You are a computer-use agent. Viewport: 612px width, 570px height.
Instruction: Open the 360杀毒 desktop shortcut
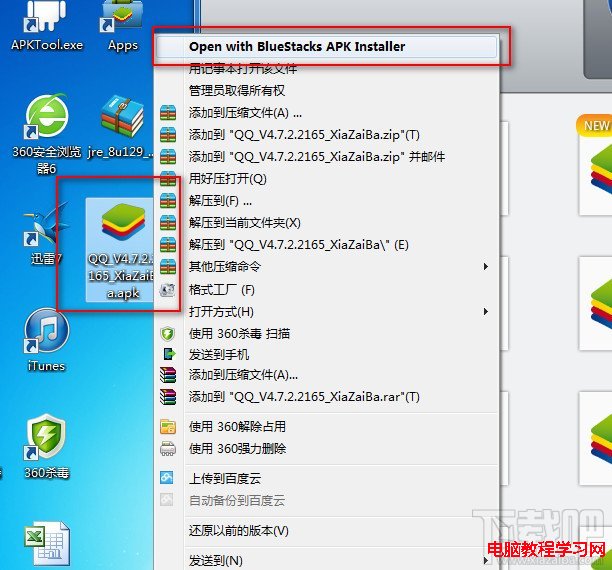click(47, 446)
